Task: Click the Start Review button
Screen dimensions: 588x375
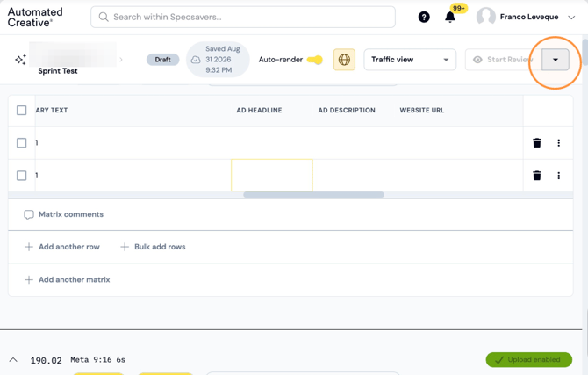Action: point(503,60)
